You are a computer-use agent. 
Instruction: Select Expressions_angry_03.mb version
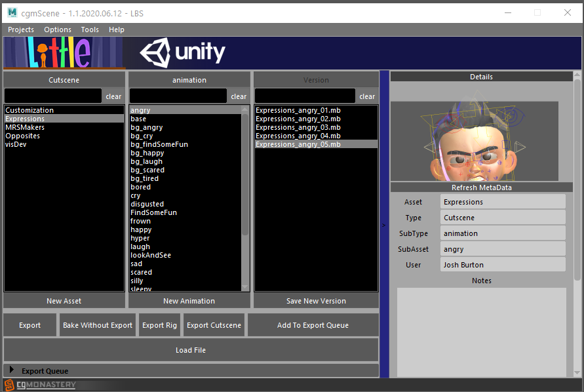point(316,127)
